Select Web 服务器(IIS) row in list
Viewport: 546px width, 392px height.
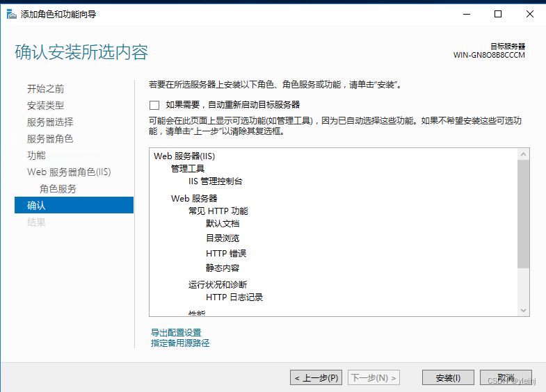pyautogui.click(x=184, y=156)
